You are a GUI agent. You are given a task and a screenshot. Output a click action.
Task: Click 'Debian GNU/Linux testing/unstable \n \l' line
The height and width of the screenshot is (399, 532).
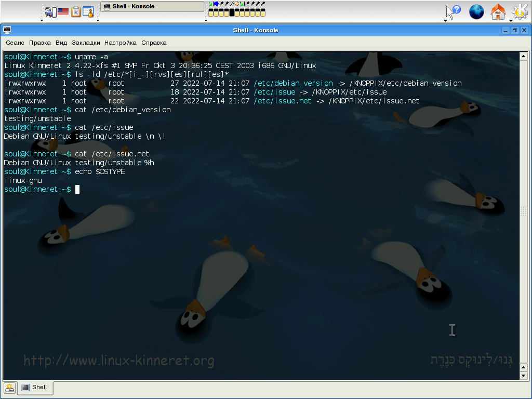pos(85,136)
